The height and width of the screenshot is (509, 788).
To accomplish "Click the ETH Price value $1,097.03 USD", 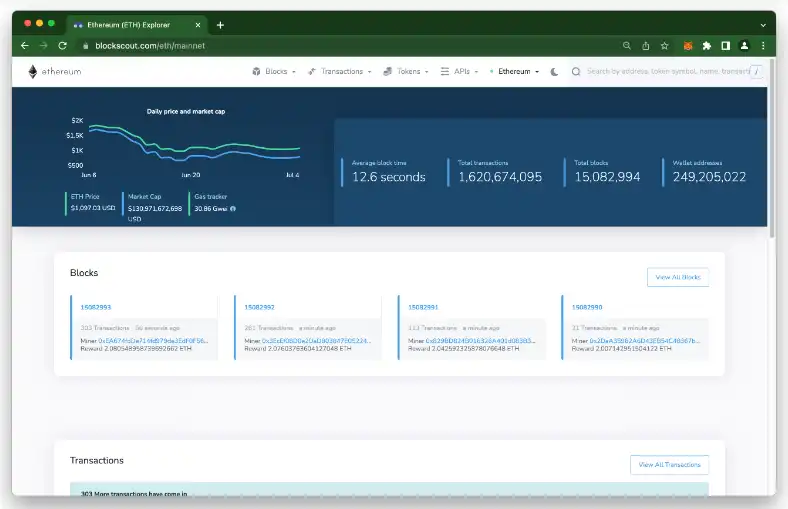I will pos(93,208).
